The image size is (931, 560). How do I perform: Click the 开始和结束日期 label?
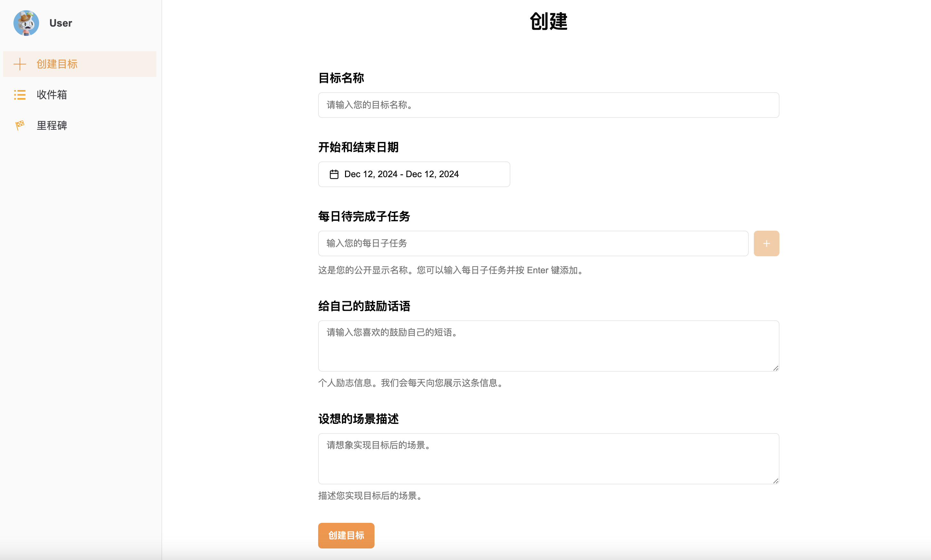tap(358, 147)
